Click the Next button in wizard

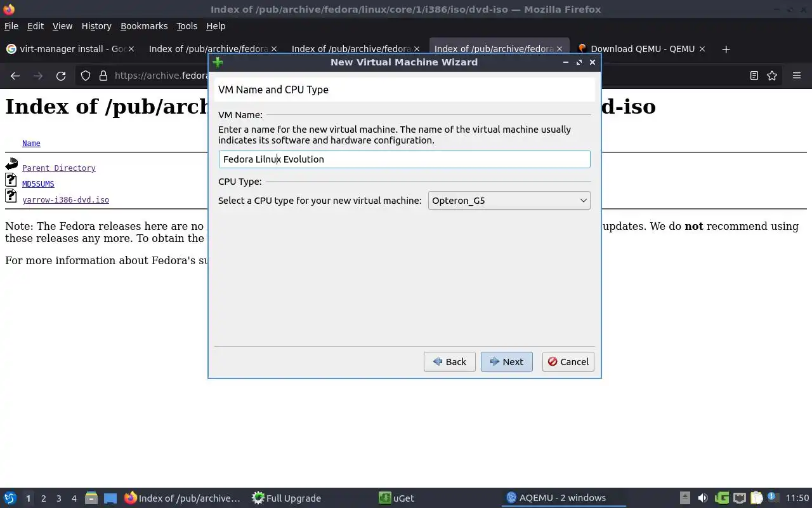point(506,362)
